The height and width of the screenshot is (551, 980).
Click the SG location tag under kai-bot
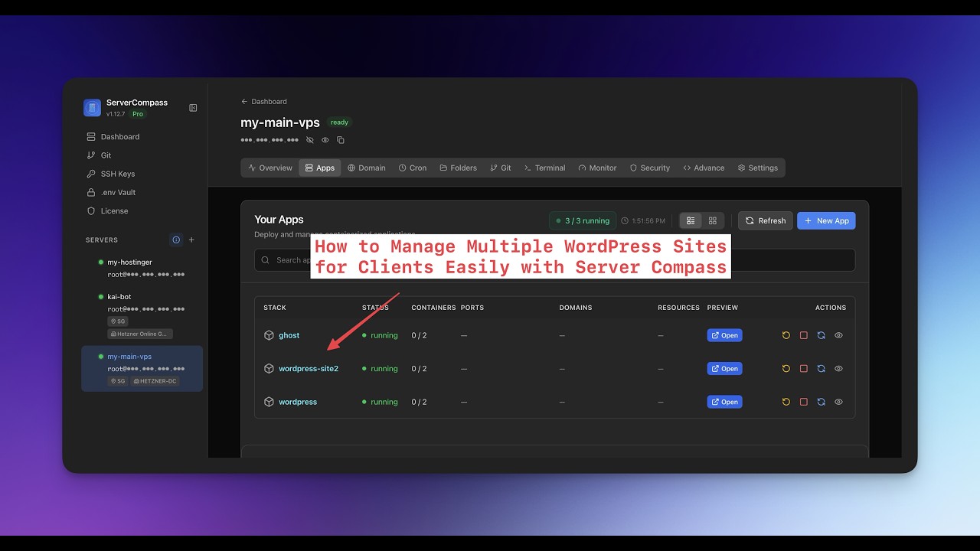click(117, 321)
